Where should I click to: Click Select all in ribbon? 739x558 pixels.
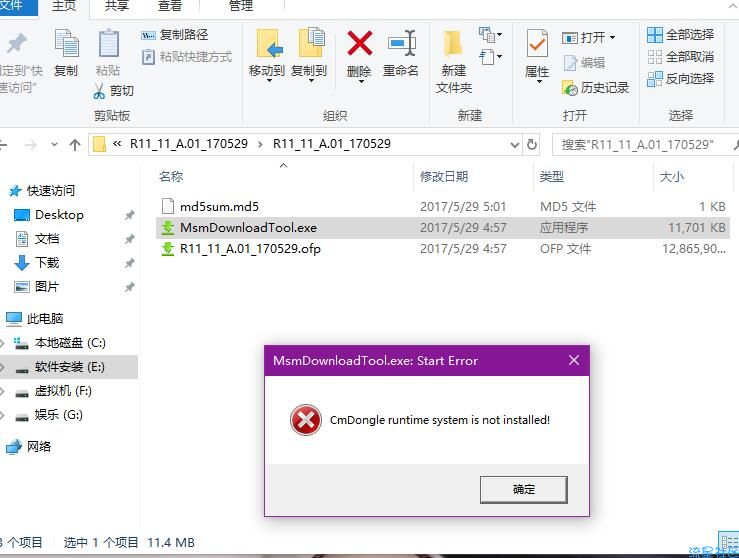680,34
